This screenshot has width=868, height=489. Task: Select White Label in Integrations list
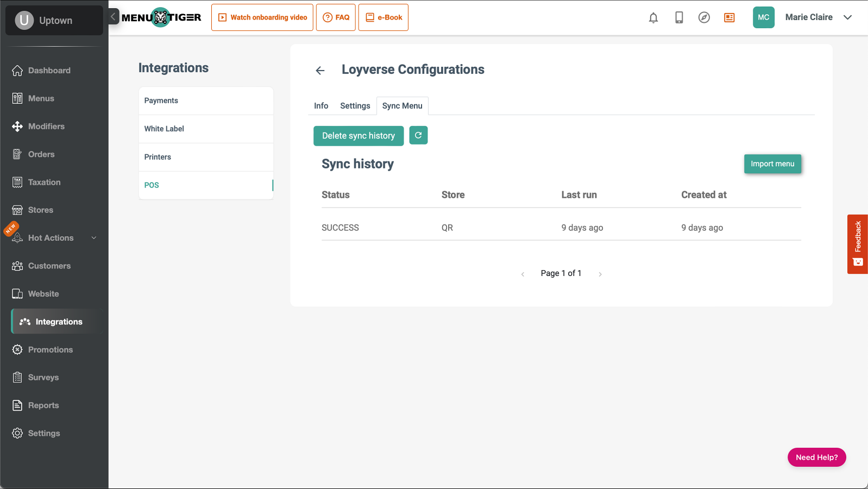click(x=206, y=129)
